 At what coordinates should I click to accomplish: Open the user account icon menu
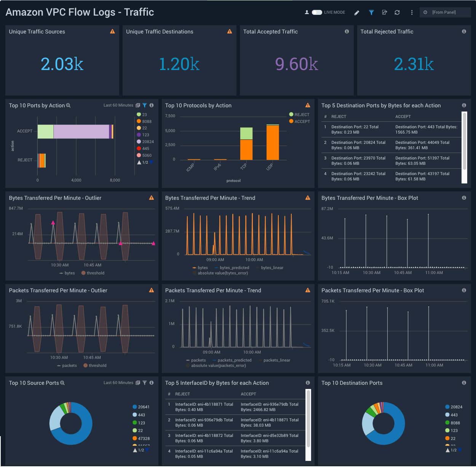[307, 12]
